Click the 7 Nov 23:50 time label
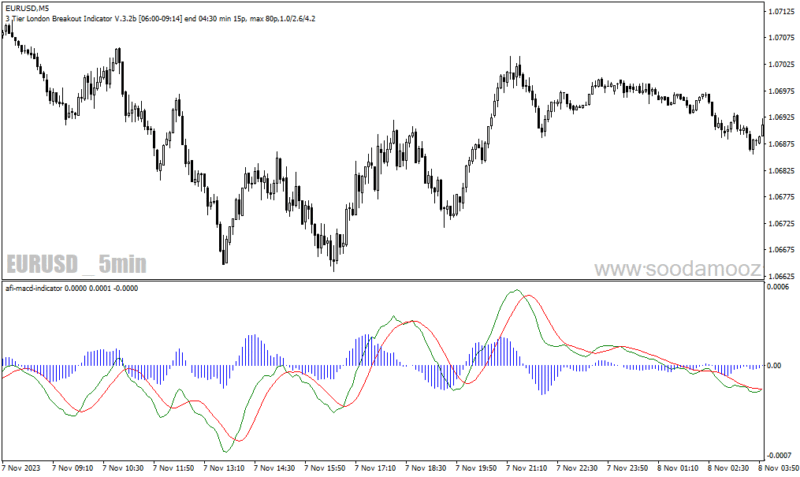This screenshot has height=477, width=800. tap(628, 468)
